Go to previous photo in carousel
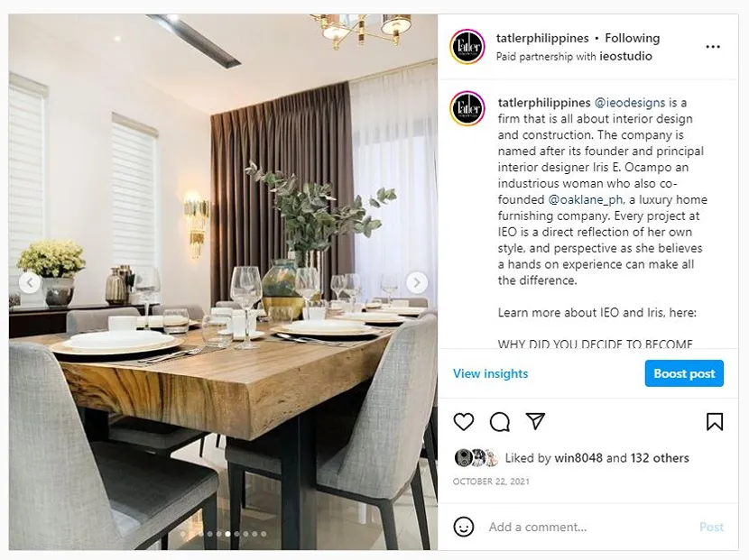This screenshot has width=749, height=560. [x=30, y=282]
